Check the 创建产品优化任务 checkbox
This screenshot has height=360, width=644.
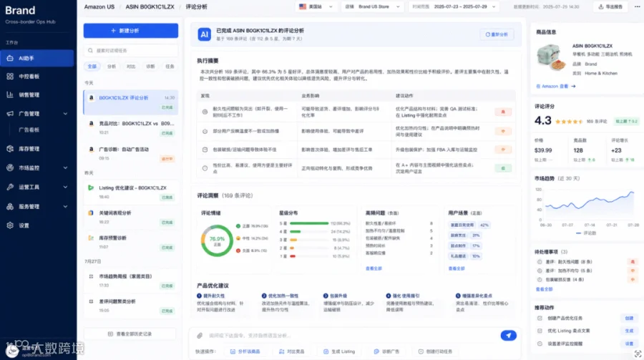pos(540,318)
